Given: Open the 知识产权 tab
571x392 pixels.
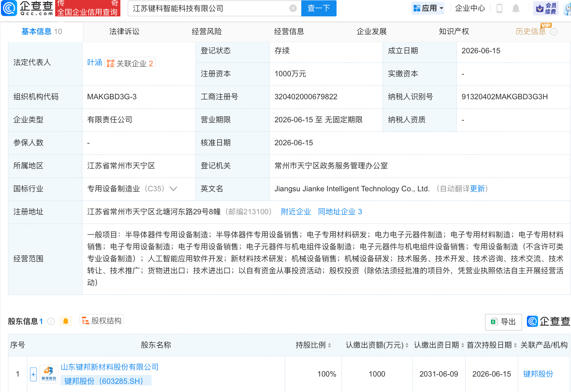Looking at the screenshot, I should (x=454, y=32).
